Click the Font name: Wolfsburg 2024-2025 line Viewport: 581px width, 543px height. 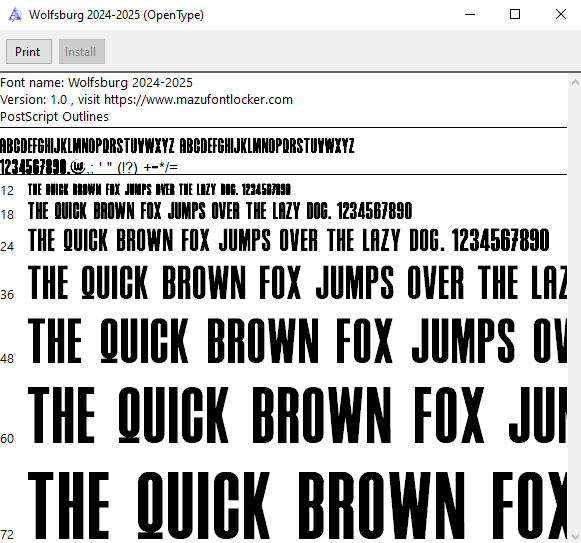pos(96,82)
